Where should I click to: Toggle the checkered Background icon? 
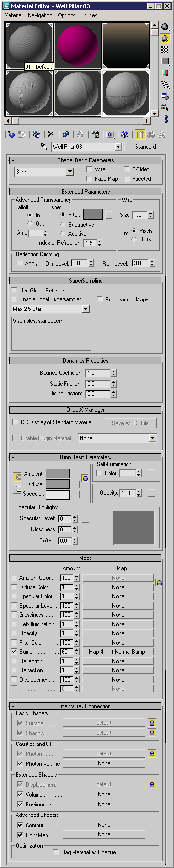coord(165,50)
